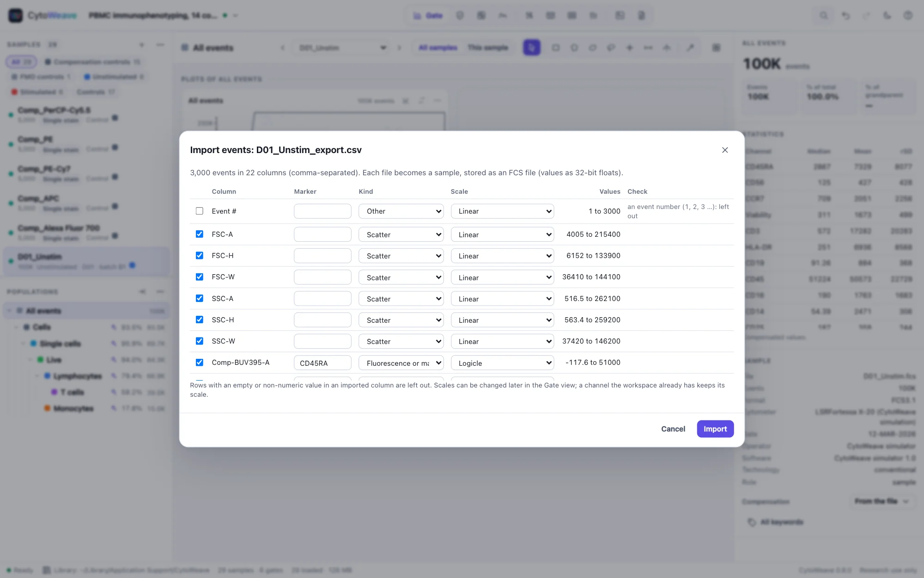Check the Event # column checkbox
Viewport: 924px width, 578px height.
pos(200,211)
